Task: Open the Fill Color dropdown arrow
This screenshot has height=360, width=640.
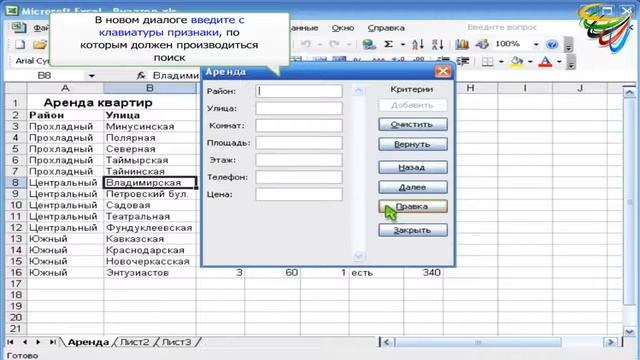Action: tap(530, 62)
